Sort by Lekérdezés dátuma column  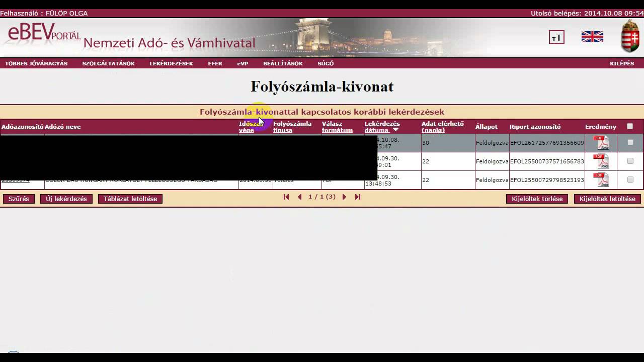[382, 127]
